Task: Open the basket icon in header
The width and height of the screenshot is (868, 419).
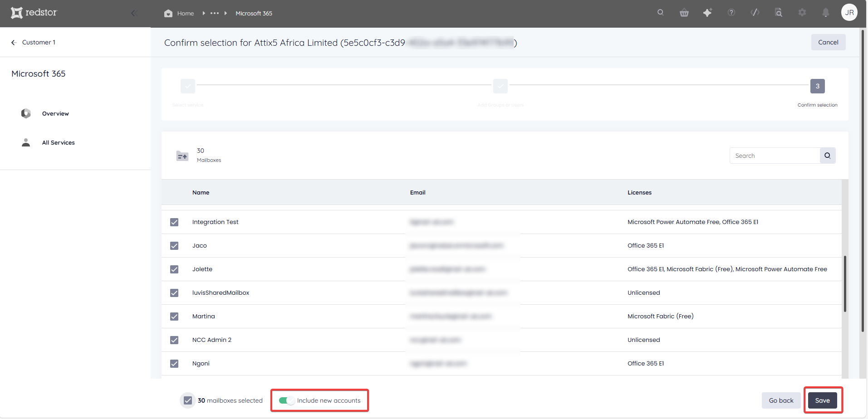Action: pyautogui.click(x=684, y=13)
